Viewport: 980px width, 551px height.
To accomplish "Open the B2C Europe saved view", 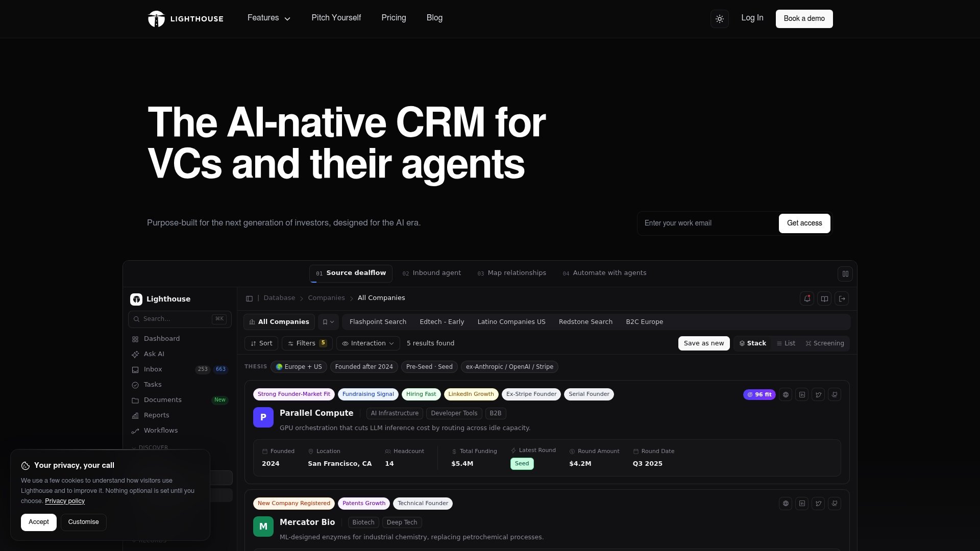I will (645, 322).
